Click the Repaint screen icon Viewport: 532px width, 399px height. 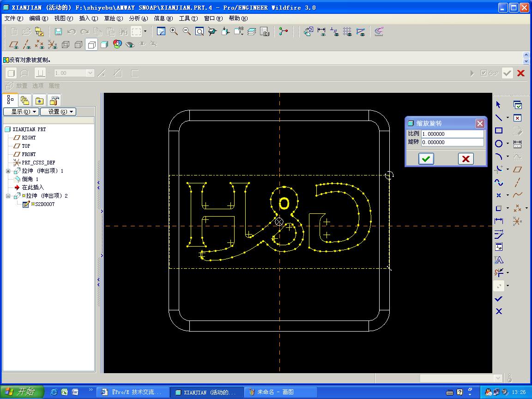point(161,31)
